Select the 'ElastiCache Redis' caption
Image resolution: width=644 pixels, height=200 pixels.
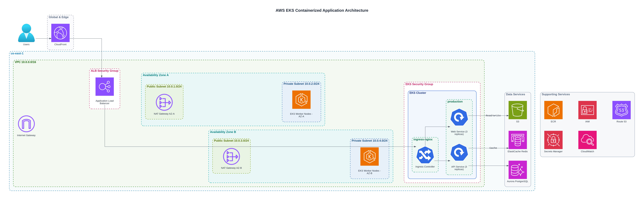(x=517, y=152)
